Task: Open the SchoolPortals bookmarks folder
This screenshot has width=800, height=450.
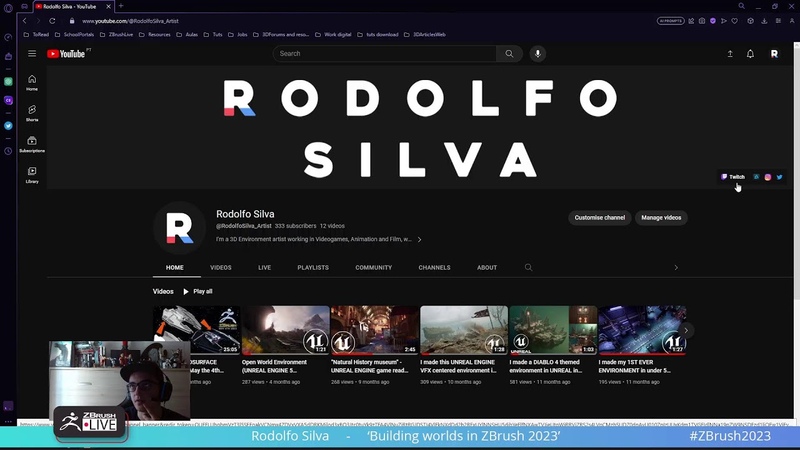Action: point(74,35)
